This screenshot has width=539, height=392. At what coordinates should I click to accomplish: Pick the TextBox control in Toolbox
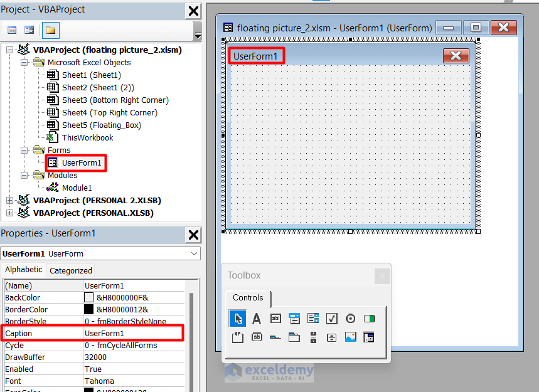tap(275, 319)
